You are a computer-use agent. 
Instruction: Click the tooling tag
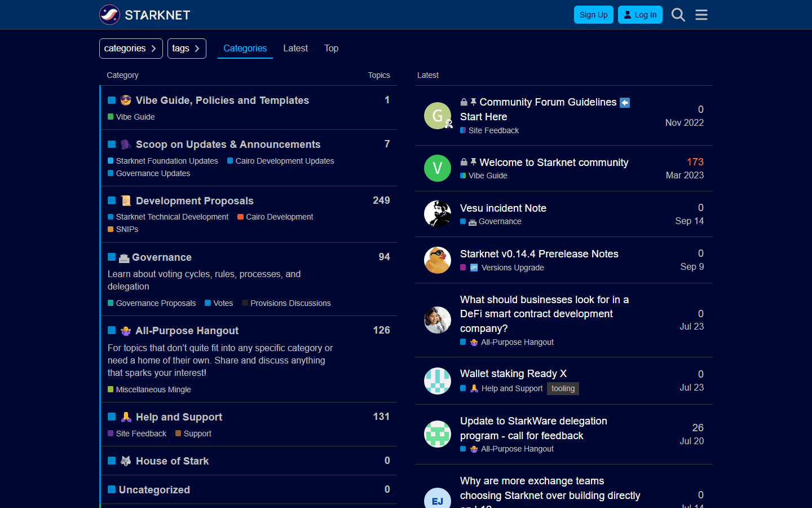coord(563,388)
